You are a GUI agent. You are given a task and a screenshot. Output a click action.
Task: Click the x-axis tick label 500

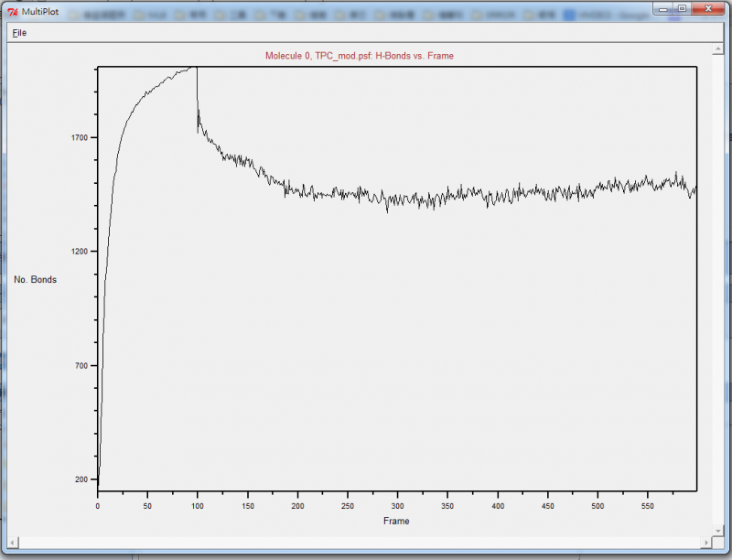pos(598,506)
